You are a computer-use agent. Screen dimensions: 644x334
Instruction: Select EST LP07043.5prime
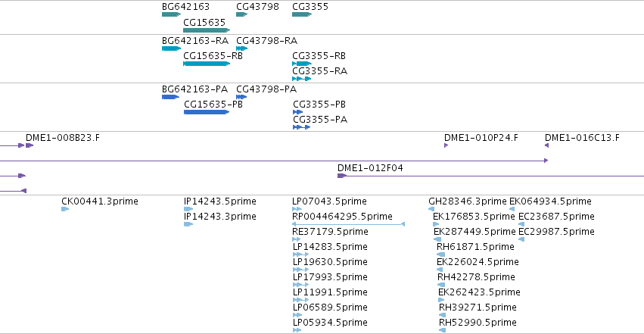tap(297, 209)
